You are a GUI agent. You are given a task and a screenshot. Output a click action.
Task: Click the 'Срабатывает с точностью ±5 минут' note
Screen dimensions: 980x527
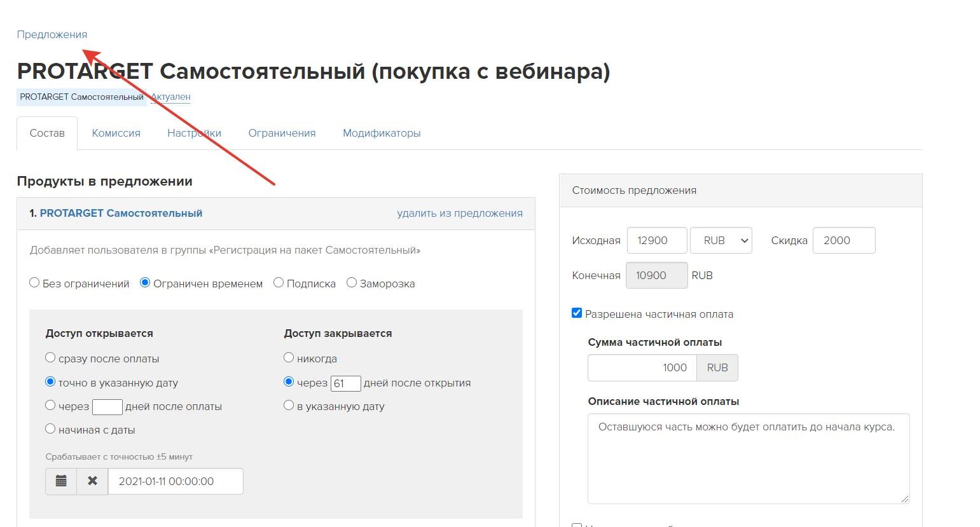click(x=119, y=456)
